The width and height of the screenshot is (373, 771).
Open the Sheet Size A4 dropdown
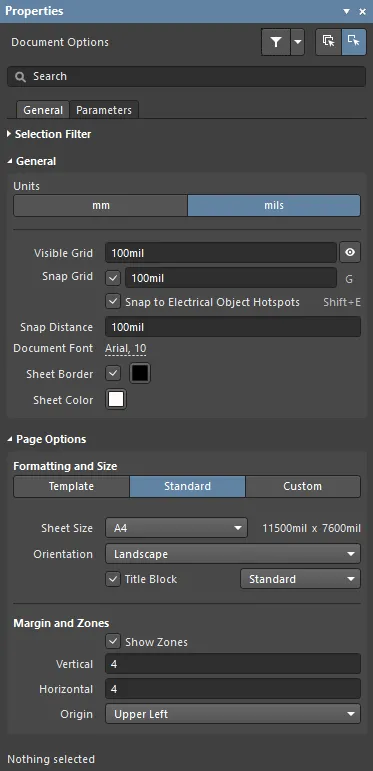[176, 528]
